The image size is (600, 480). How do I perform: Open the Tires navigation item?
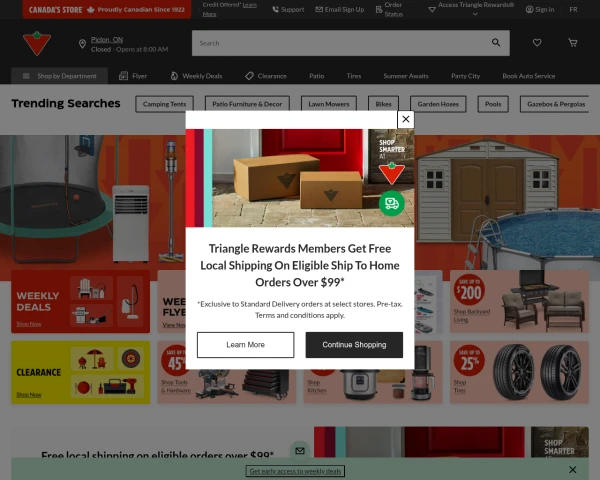pyautogui.click(x=354, y=76)
